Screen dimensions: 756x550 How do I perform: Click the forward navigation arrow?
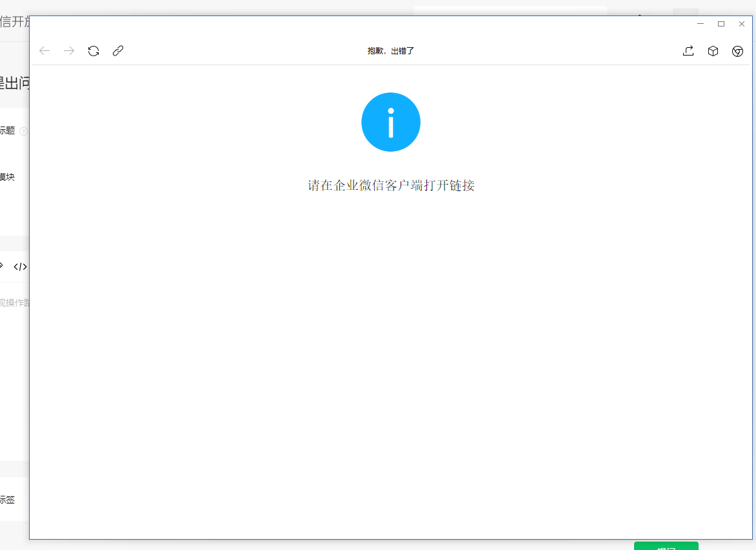coord(69,50)
